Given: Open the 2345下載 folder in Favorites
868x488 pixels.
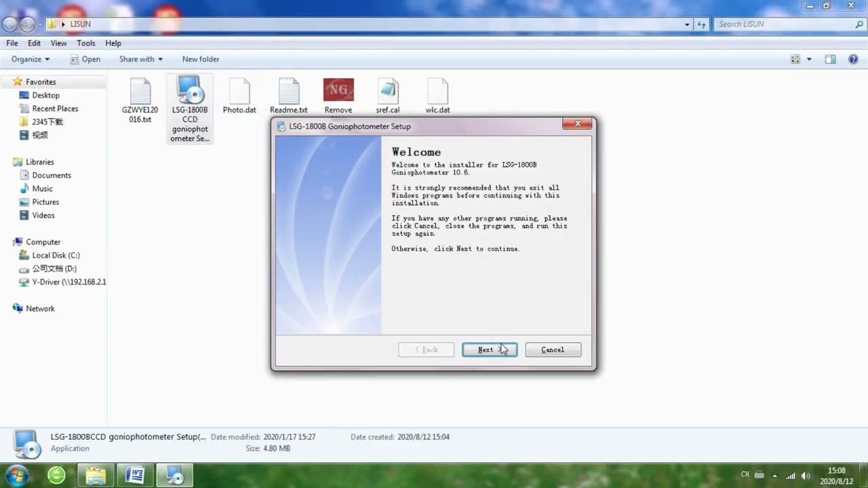Looking at the screenshot, I should 47,122.
